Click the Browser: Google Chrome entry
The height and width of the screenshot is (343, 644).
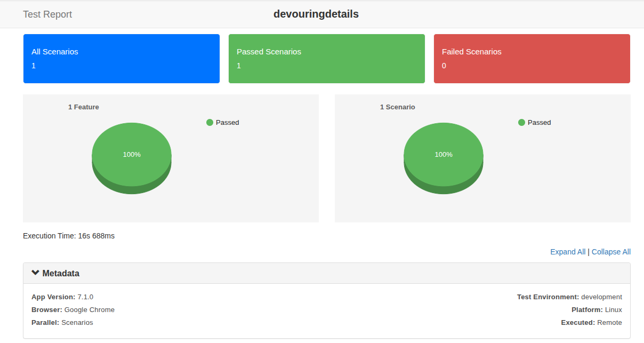(73, 309)
